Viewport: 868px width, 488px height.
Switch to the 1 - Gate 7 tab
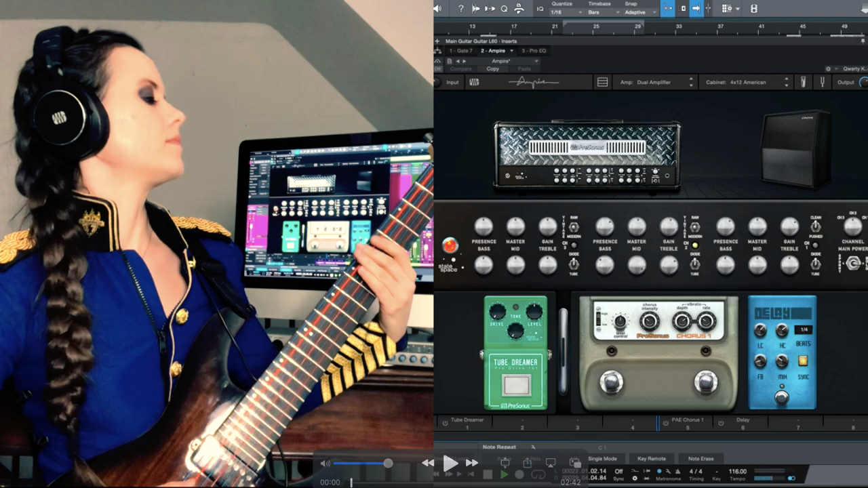pyautogui.click(x=460, y=51)
